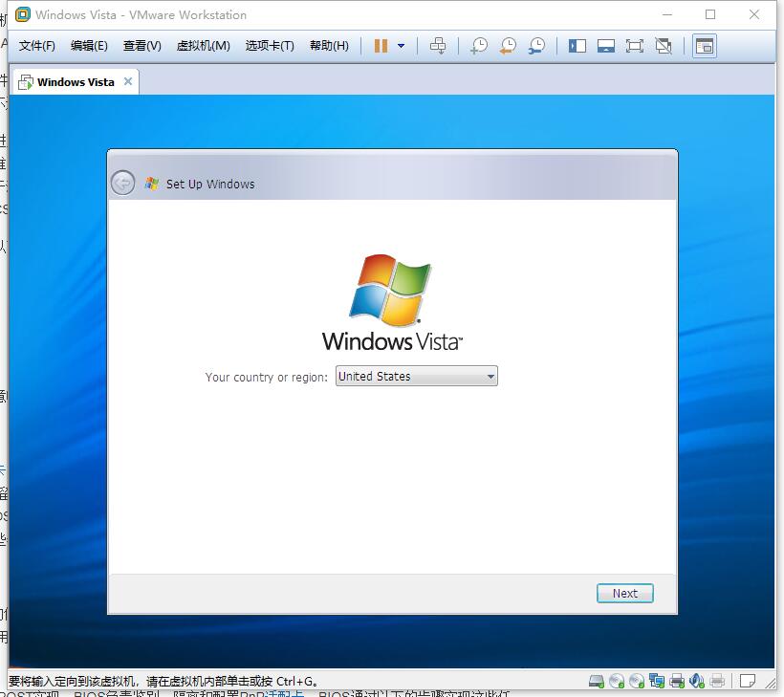The image size is (784, 697).
Task: Click the grayed-out printer status icon
Action: pyautogui.click(x=717, y=681)
